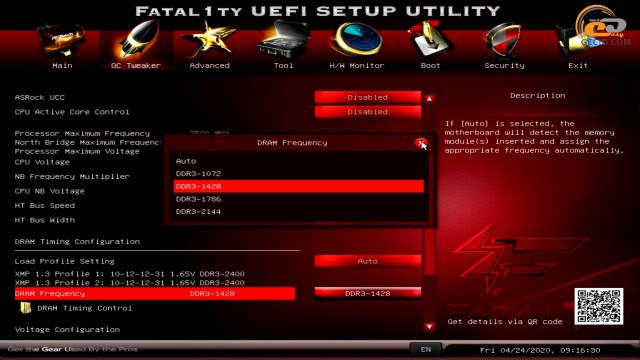Click DRAM Timing Configuration heading
Viewport: 640px width, 360px height.
click(x=77, y=242)
